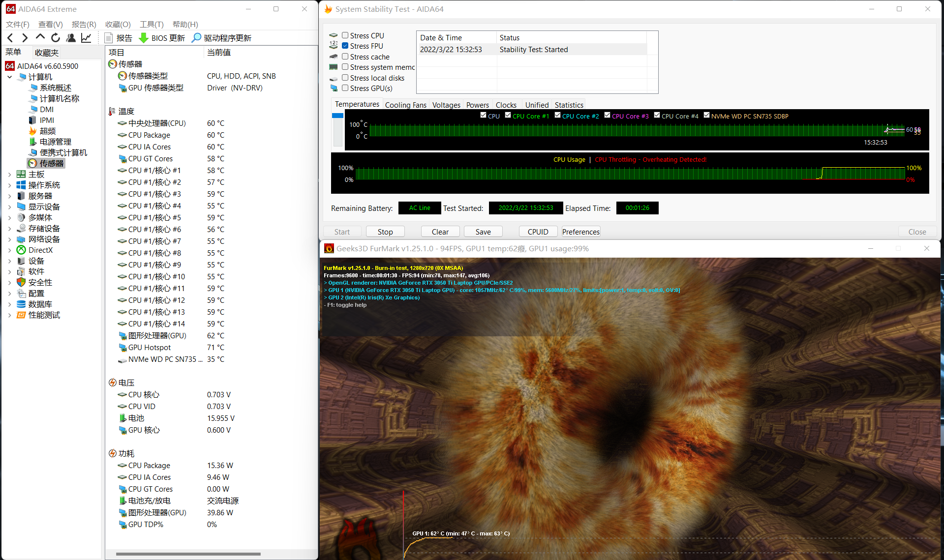This screenshot has width=944, height=560.
Task: Expand the 显示设备 tree node
Action: pos(9,206)
